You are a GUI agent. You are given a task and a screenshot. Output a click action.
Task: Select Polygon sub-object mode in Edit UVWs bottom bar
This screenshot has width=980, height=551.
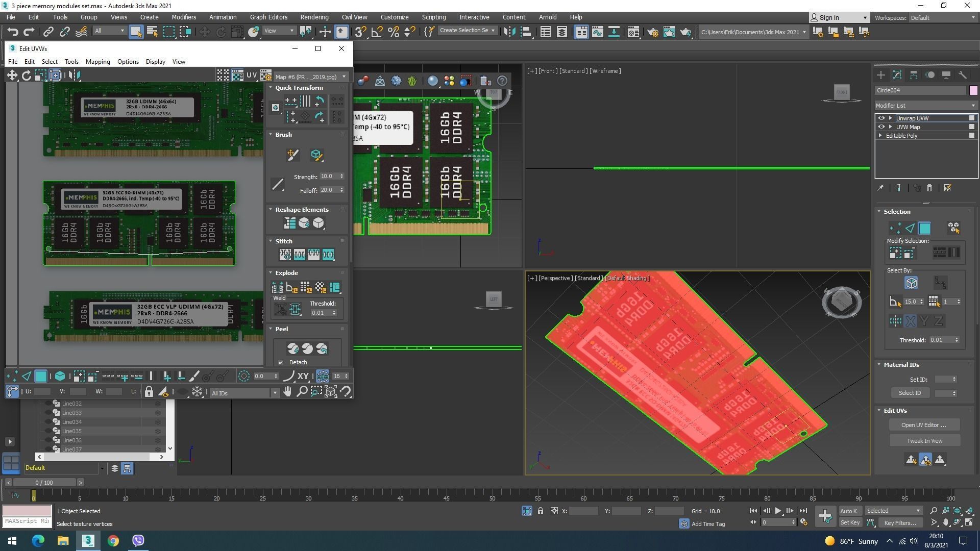(41, 377)
